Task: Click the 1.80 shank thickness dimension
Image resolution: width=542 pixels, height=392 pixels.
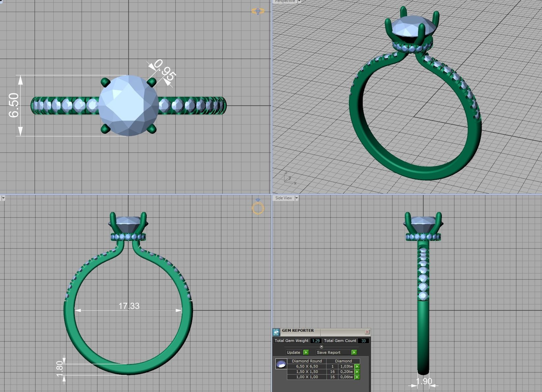Action: 60,369
